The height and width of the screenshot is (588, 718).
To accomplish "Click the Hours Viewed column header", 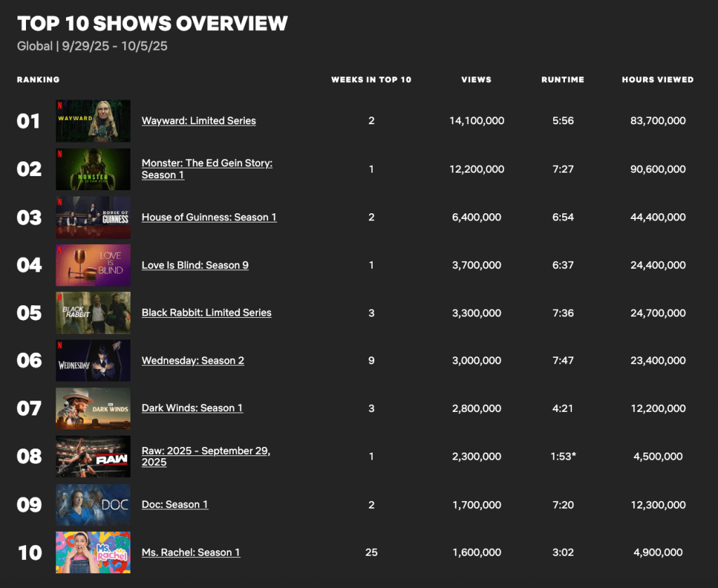I will (x=658, y=80).
